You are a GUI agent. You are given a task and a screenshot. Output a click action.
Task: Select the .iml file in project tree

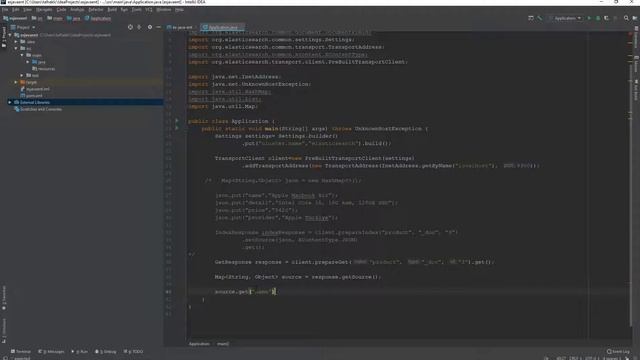[35, 89]
